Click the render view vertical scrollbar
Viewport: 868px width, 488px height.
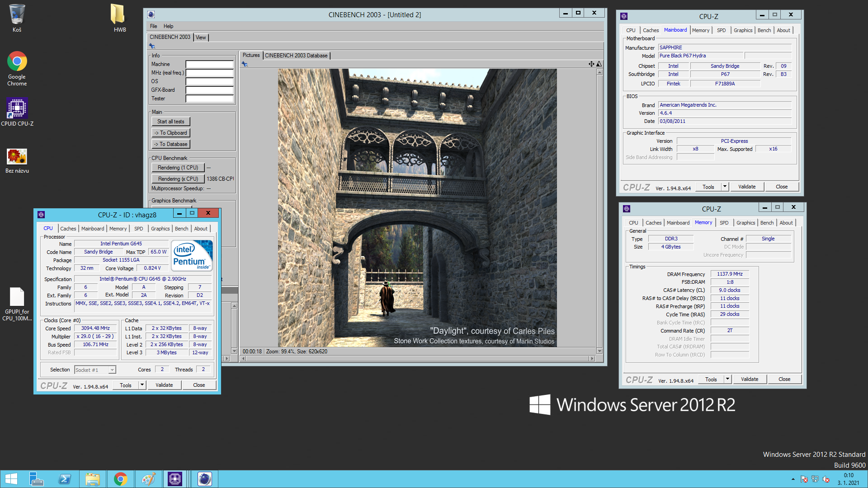click(x=599, y=211)
